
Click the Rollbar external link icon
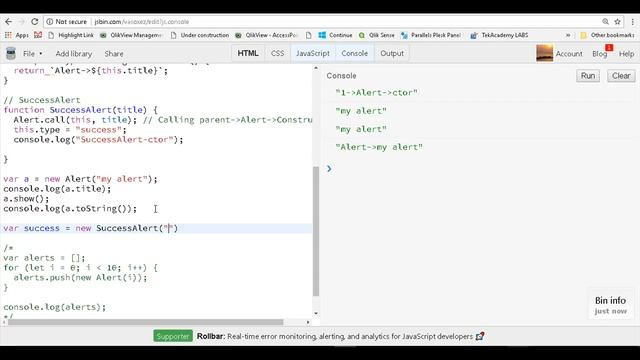click(480, 336)
